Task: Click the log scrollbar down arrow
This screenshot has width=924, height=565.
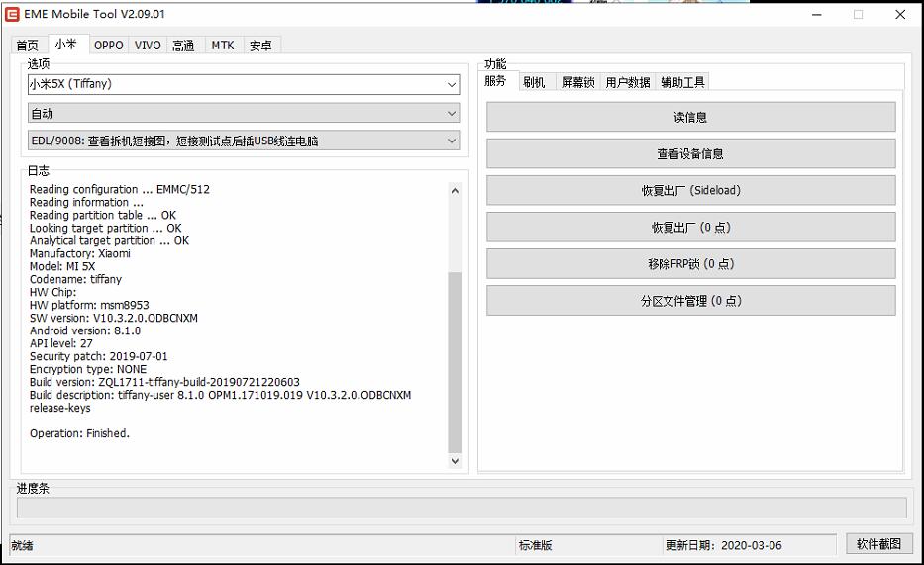Action: 455,461
